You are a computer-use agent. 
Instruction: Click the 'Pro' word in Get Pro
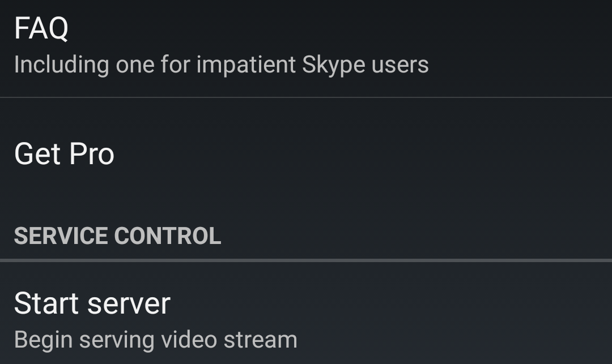tap(92, 154)
